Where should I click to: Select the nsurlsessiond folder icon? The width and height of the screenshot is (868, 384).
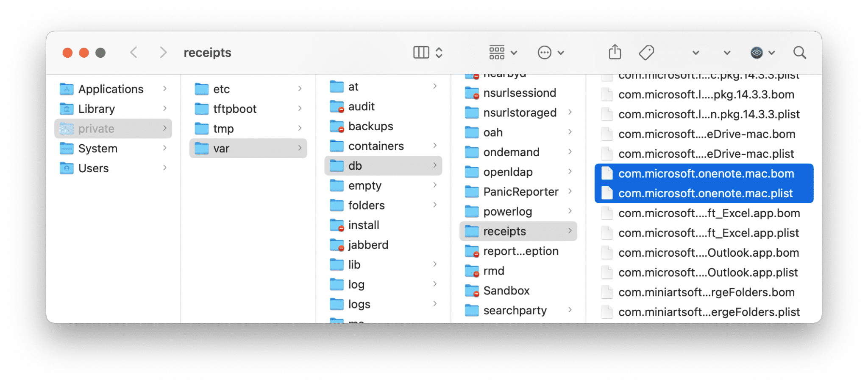472,93
